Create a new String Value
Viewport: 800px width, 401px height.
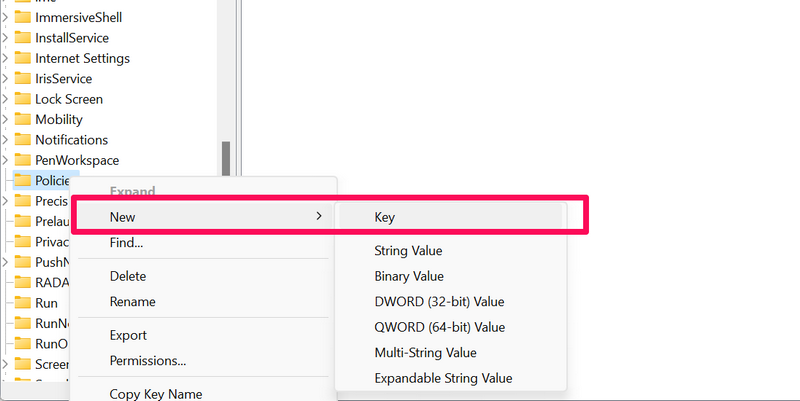pyautogui.click(x=408, y=251)
